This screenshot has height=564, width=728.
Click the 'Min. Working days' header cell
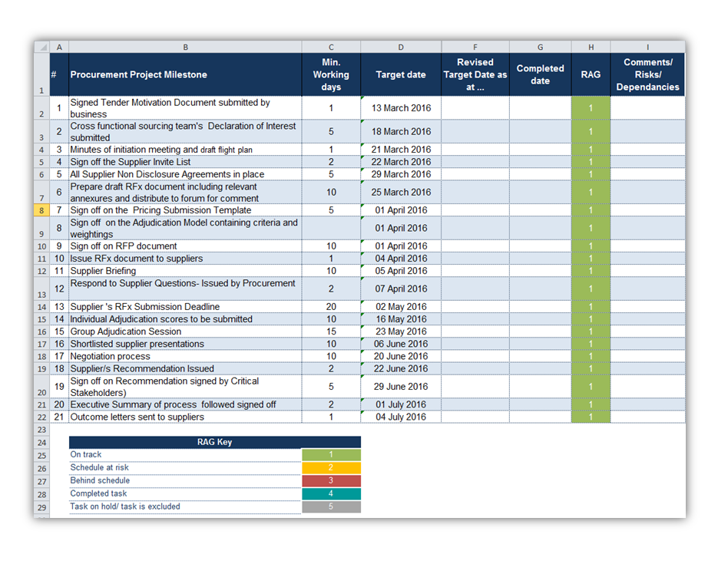click(x=331, y=74)
